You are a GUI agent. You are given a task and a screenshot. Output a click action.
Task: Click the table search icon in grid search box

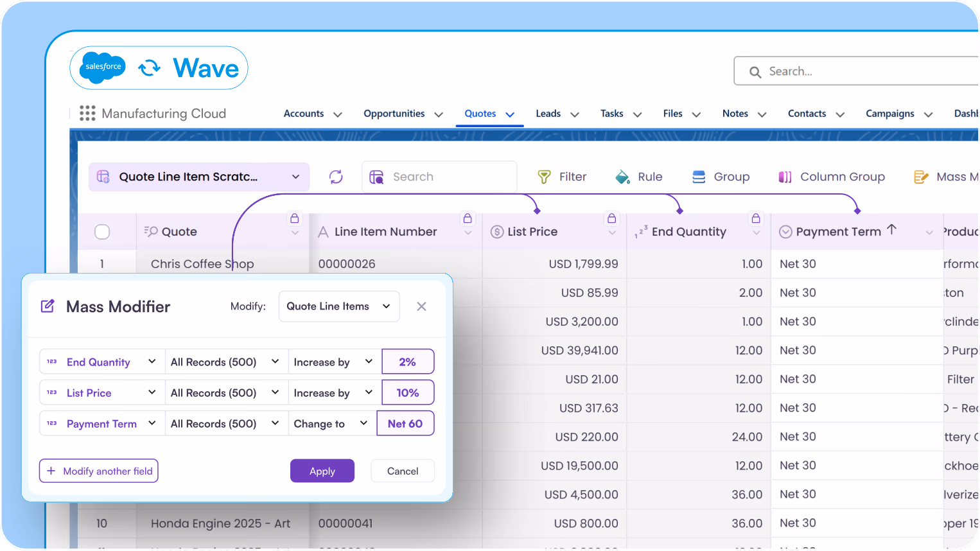tap(376, 177)
